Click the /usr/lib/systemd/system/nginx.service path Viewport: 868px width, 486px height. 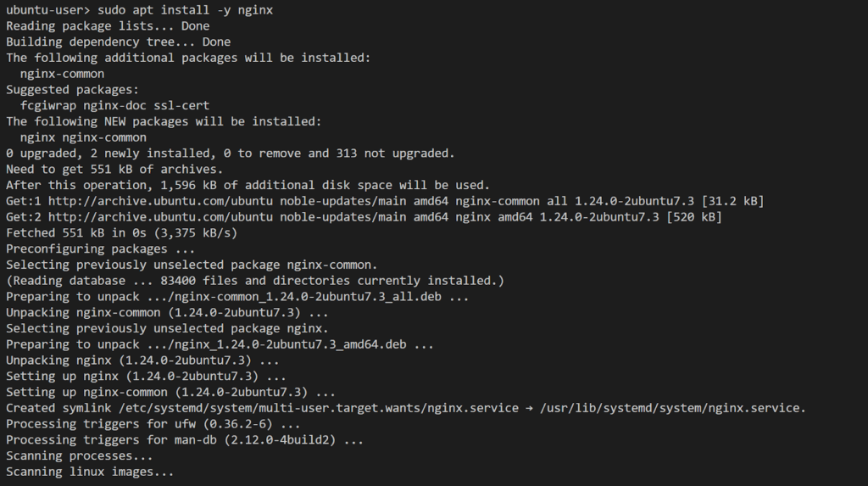tap(673, 409)
